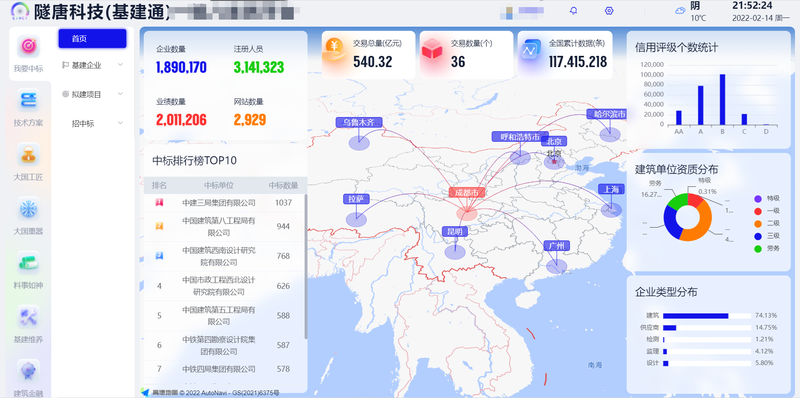Select the 技术方案 sidebar icon
This screenshot has height=398, width=800.
tap(29, 101)
